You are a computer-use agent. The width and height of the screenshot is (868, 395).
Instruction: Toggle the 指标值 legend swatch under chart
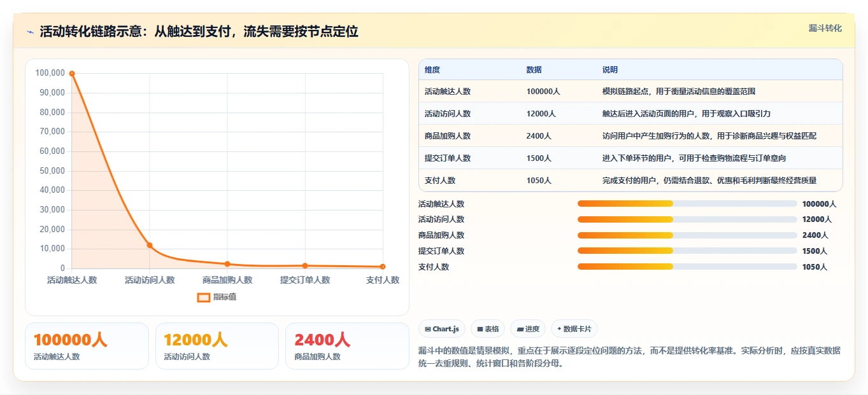click(x=204, y=297)
